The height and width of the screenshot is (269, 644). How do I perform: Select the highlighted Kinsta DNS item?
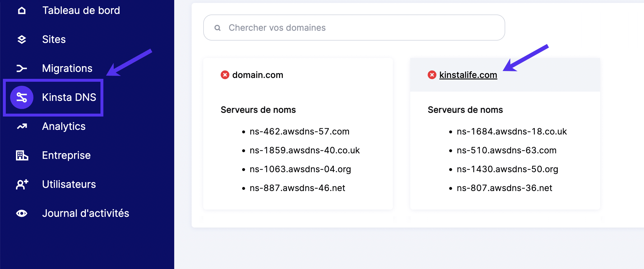(69, 97)
